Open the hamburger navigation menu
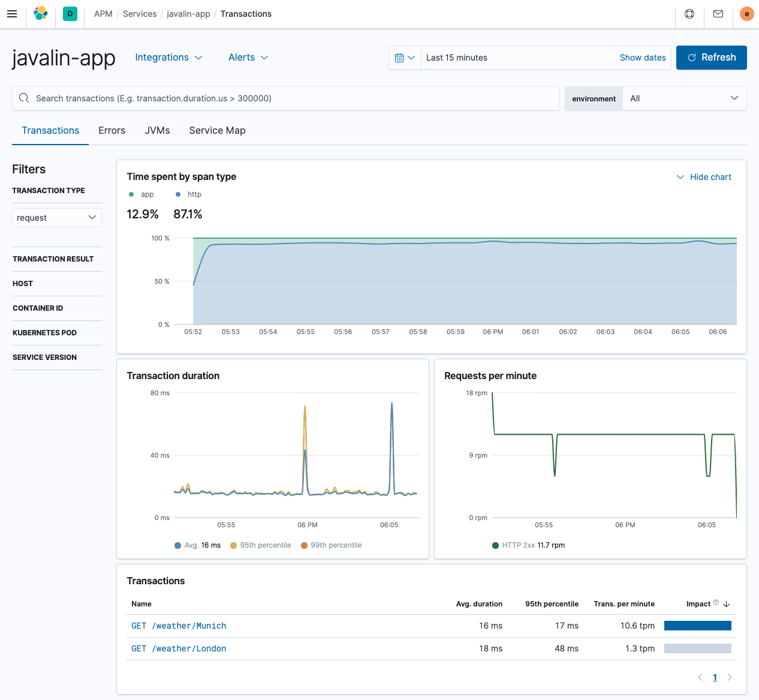Viewport: 759px width, 700px height. [x=12, y=14]
